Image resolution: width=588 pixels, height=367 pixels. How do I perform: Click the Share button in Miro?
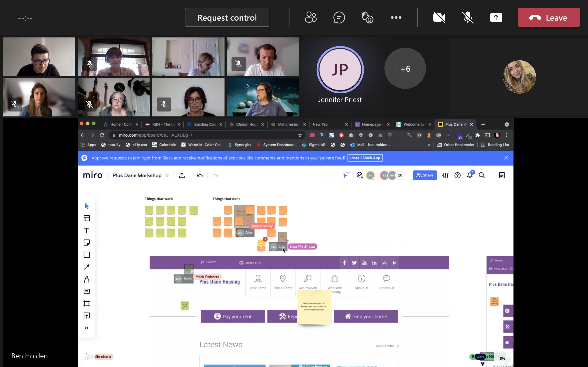click(425, 175)
